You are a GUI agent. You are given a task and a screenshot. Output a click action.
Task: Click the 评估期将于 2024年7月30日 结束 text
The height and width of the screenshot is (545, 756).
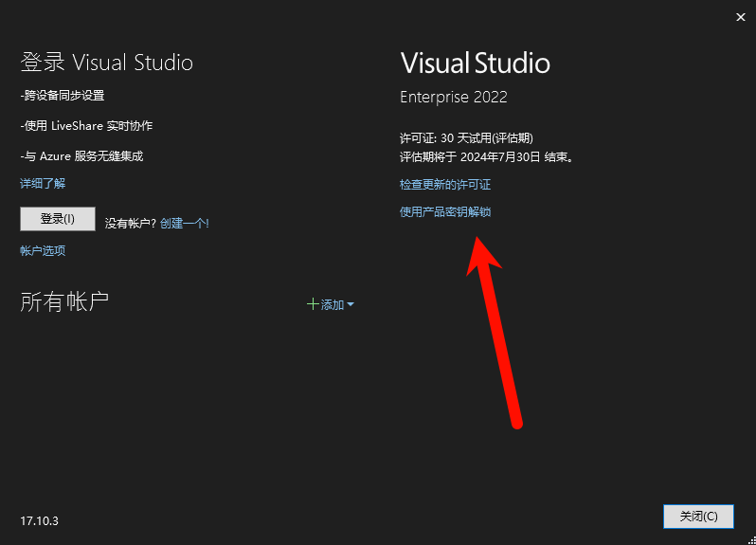tap(487, 157)
